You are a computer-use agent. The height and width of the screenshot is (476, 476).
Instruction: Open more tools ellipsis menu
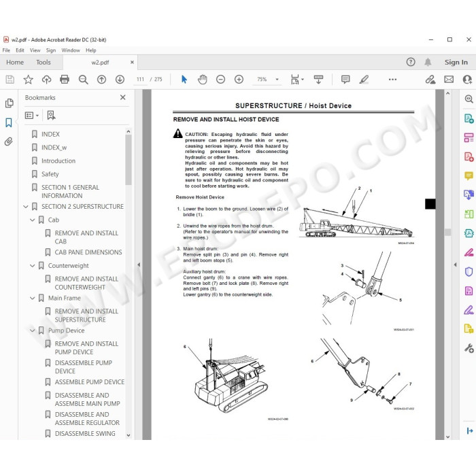tap(392, 80)
